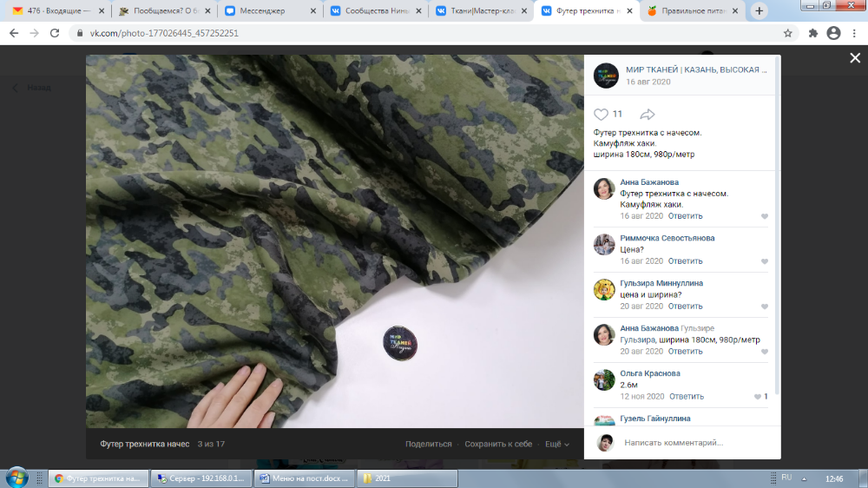Click the camouflage fabric photo
The image size is (868, 488).
(334, 241)
